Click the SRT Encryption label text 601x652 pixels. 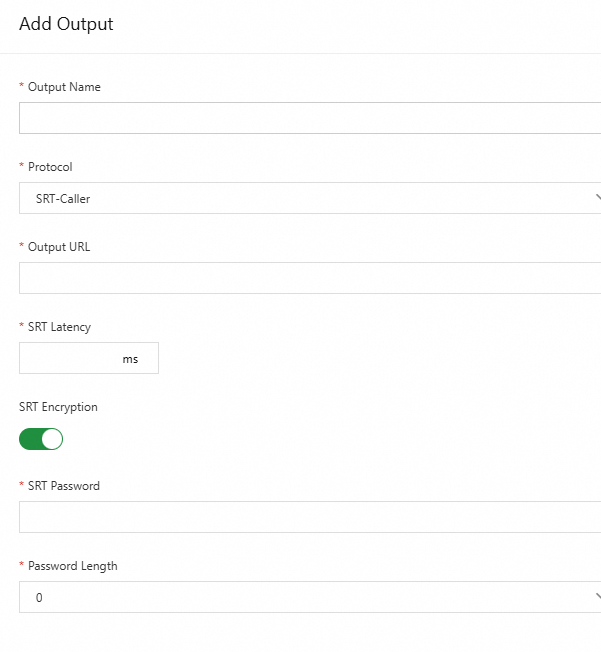[58, 407]
